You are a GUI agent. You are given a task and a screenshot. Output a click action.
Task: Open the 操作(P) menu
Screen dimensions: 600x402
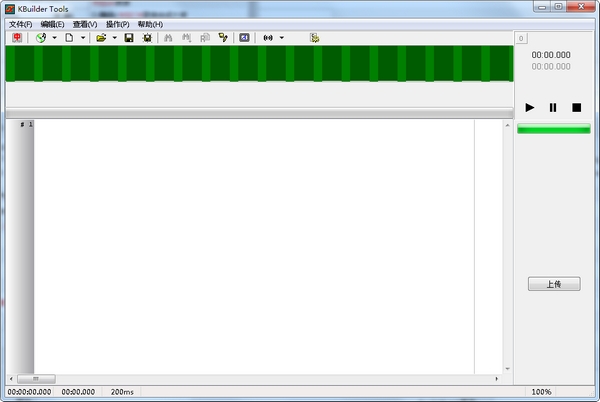pos(117,24)
